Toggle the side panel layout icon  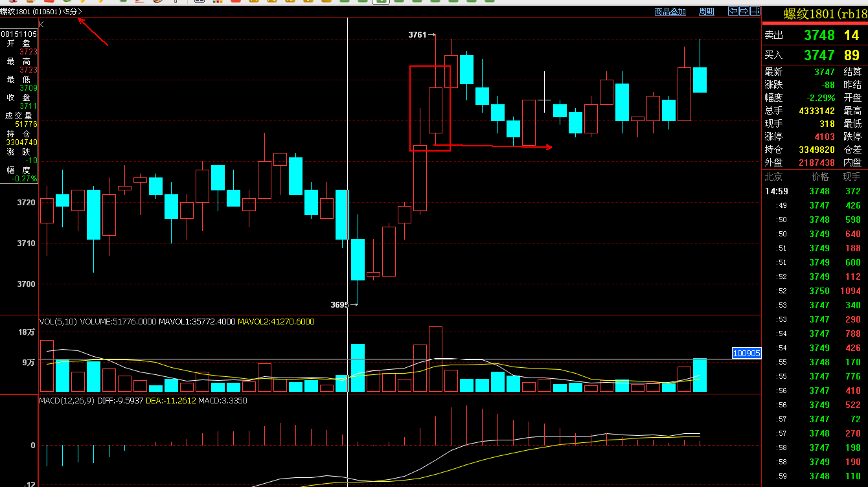point(755,11)
